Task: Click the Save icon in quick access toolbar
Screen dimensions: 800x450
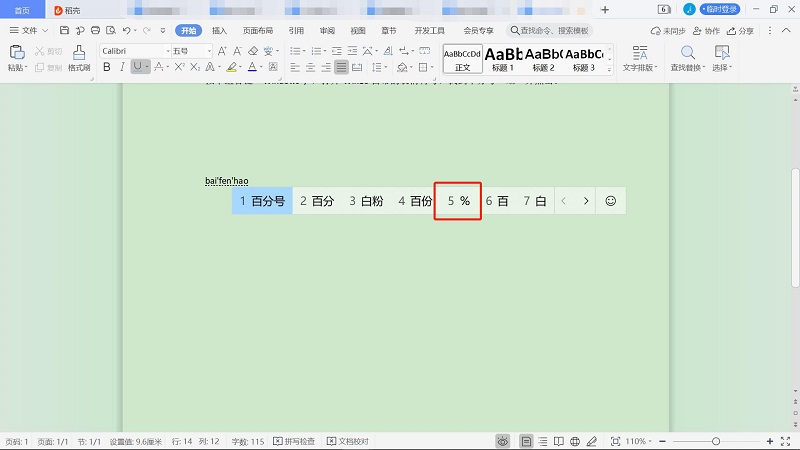Action: point(64,31)
